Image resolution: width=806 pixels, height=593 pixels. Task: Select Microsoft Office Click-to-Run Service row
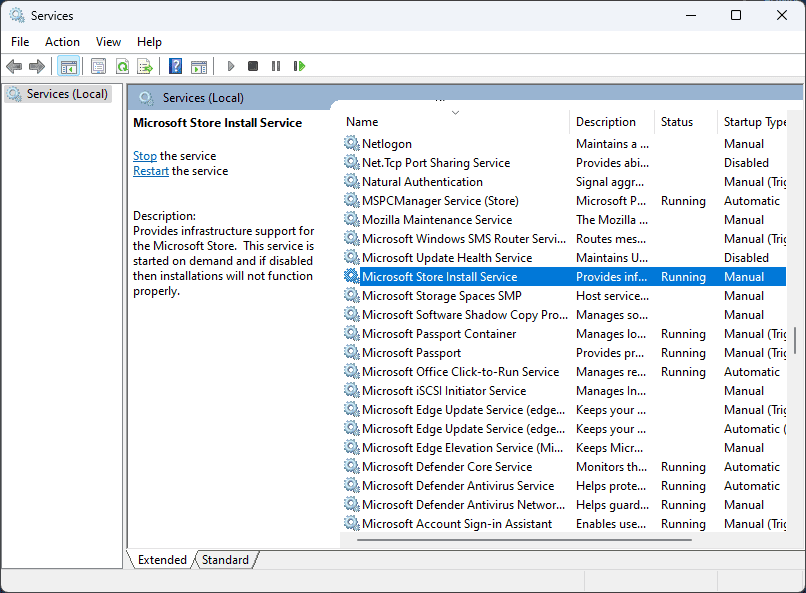564,372
